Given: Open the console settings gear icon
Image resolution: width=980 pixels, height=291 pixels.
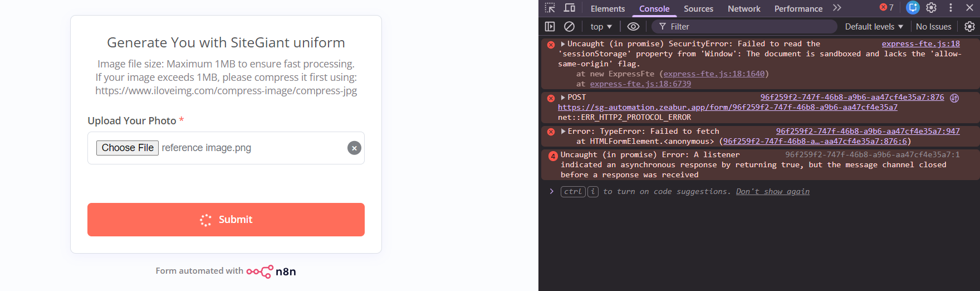Looking at the screenshot, I should click(x=969, y=26).
